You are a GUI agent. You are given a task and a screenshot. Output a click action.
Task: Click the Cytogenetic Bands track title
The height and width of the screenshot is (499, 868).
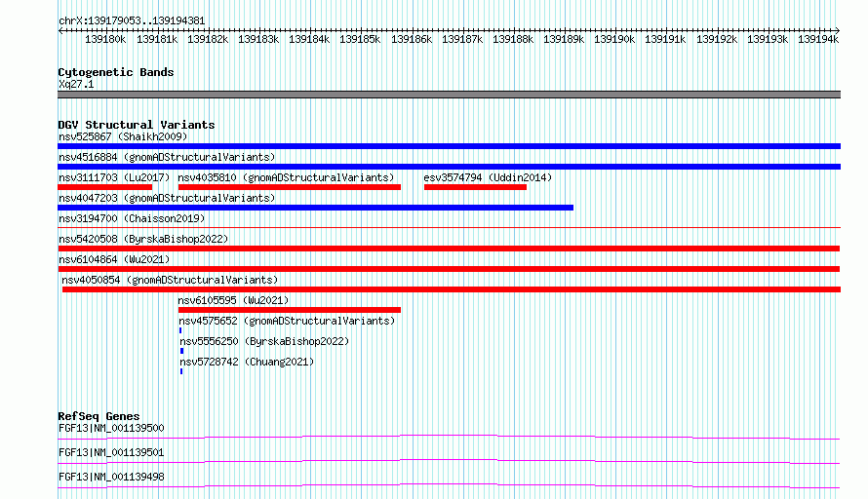(x=116, y=72)
